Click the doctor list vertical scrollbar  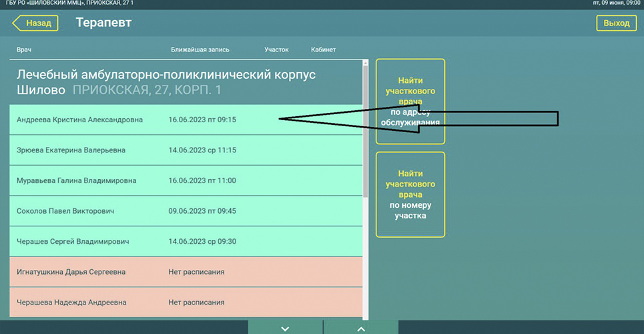click(365, 134)
